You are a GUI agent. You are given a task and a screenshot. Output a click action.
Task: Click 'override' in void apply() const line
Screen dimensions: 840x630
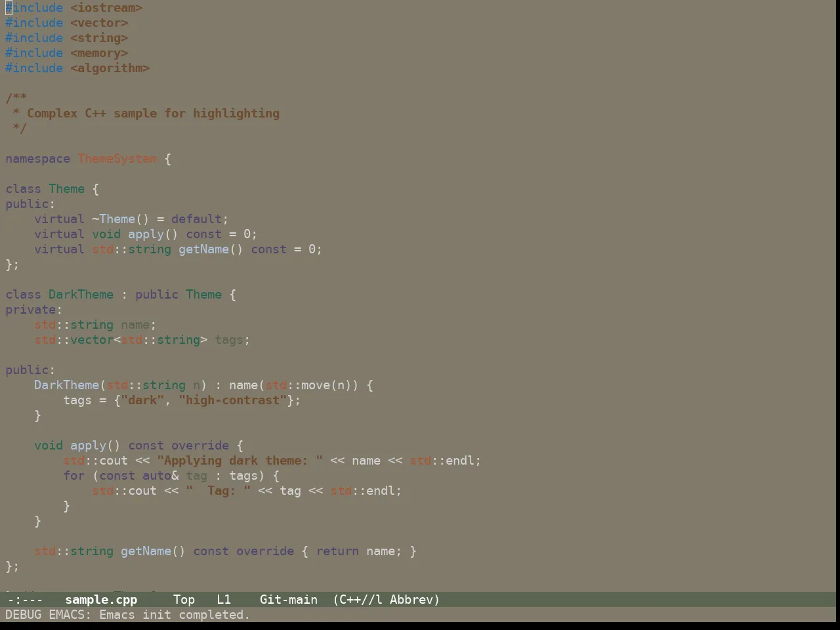click(x=200, y=446)
